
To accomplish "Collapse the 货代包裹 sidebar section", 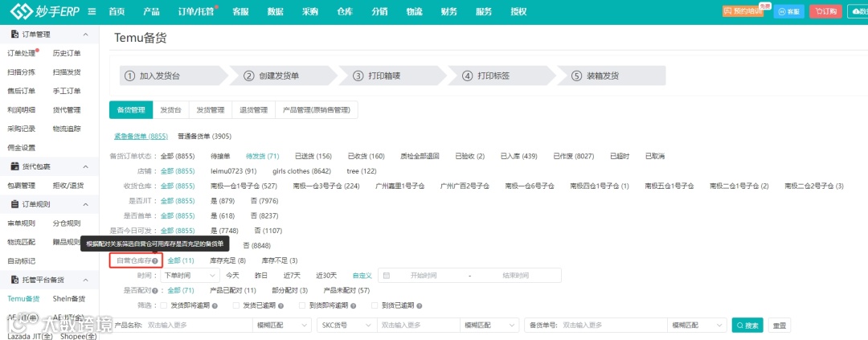I will point(85,166).
